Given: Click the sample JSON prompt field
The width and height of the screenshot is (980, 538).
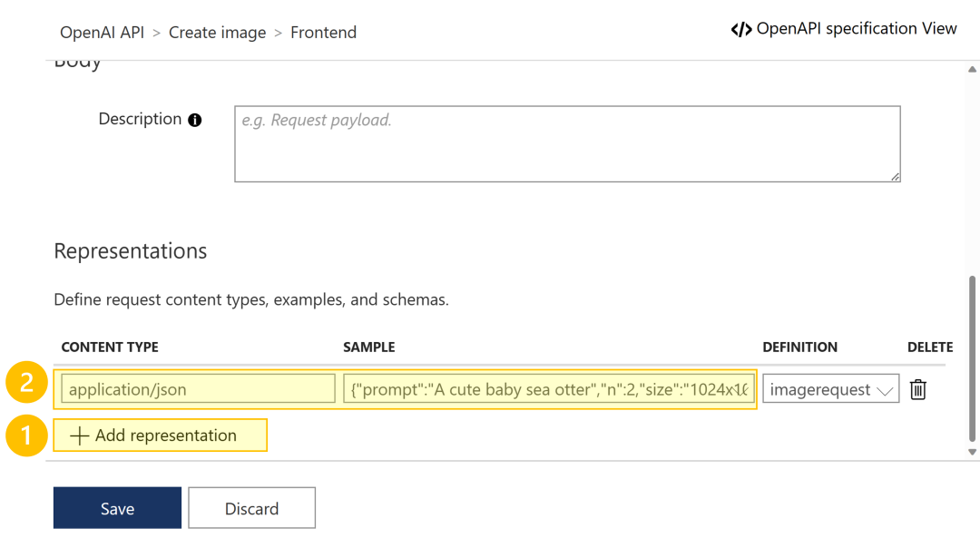Looking at the screenshot, I should (x=549, y=390).
